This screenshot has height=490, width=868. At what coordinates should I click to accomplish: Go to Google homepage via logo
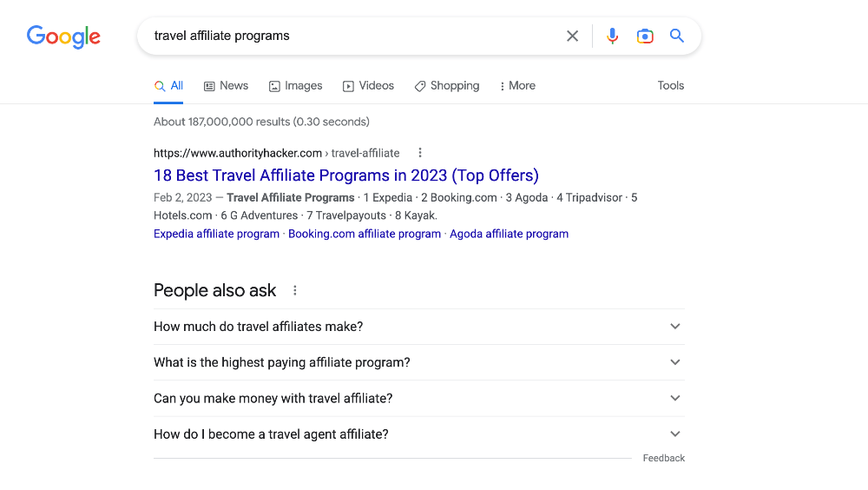[x=63, y=36]
